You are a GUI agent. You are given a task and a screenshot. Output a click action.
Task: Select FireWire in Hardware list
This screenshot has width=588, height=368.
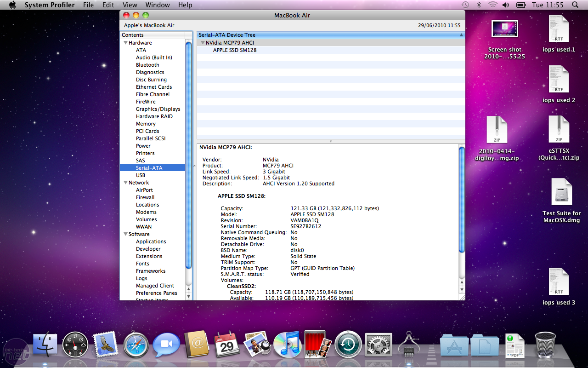coord(146,102)
